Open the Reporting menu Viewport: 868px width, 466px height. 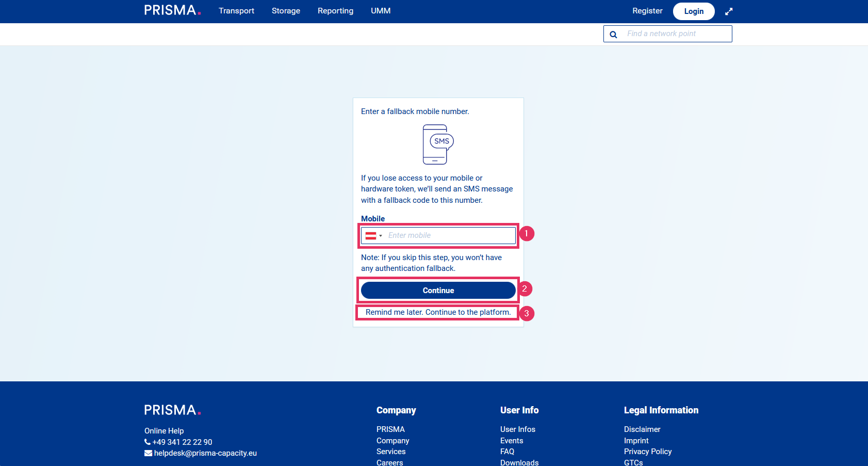coord(335,11)
